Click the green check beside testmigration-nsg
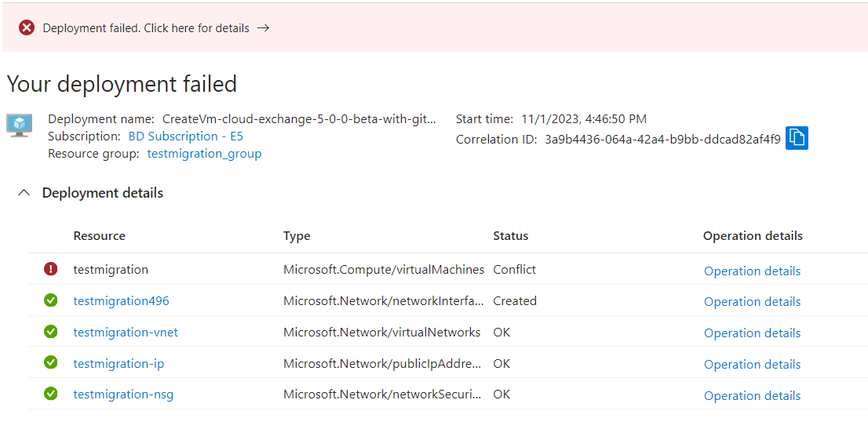Image resolution: width=868 pixels, height=429 pixels. pyautogui.click(x=50, y=394)
